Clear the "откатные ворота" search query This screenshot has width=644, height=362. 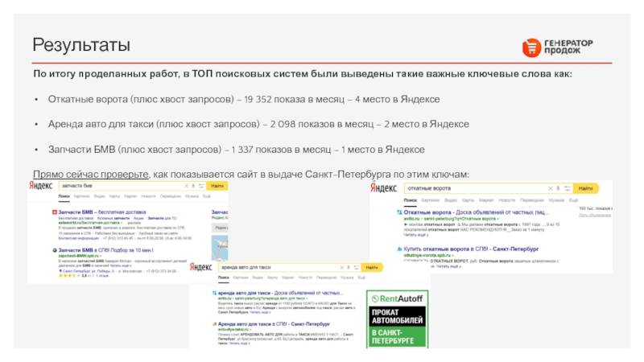click(x=549, y=187)
